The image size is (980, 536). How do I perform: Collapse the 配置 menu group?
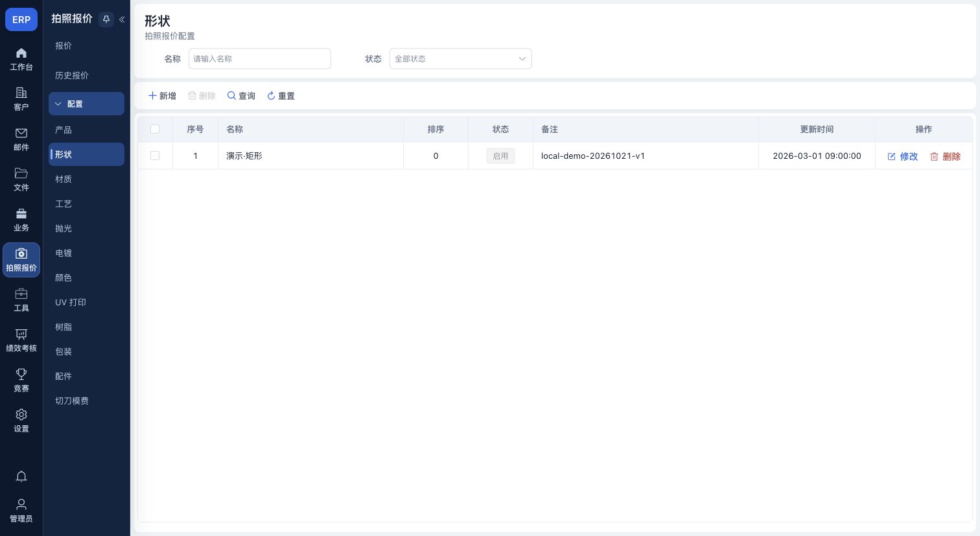tap(86, 104)
